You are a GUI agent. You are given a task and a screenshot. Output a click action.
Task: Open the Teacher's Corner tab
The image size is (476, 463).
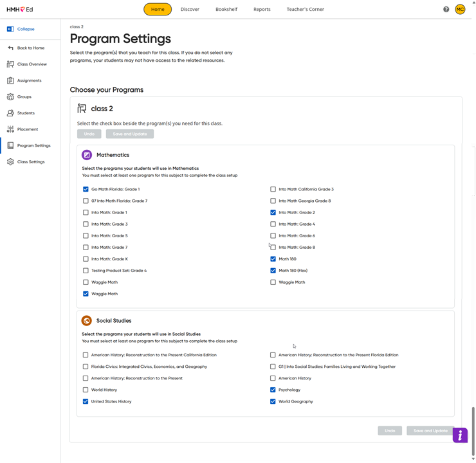point(306,10)
